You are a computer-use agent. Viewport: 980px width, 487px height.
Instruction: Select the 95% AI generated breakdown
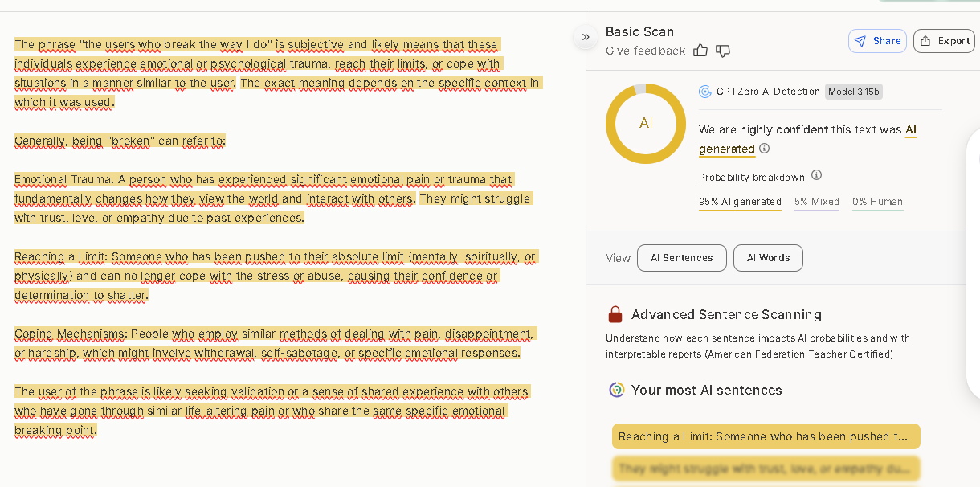(x=740, y=202)
